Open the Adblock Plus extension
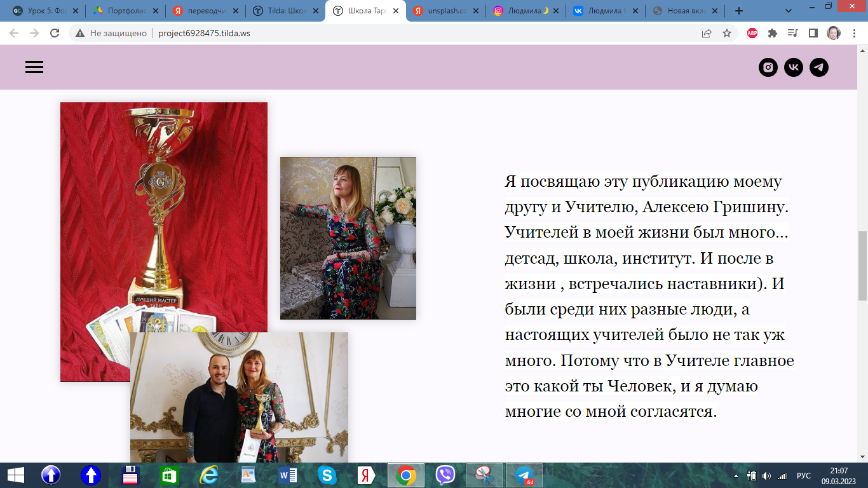The height and width of the screenshot is (488, 868). click(x=752, y=33)
